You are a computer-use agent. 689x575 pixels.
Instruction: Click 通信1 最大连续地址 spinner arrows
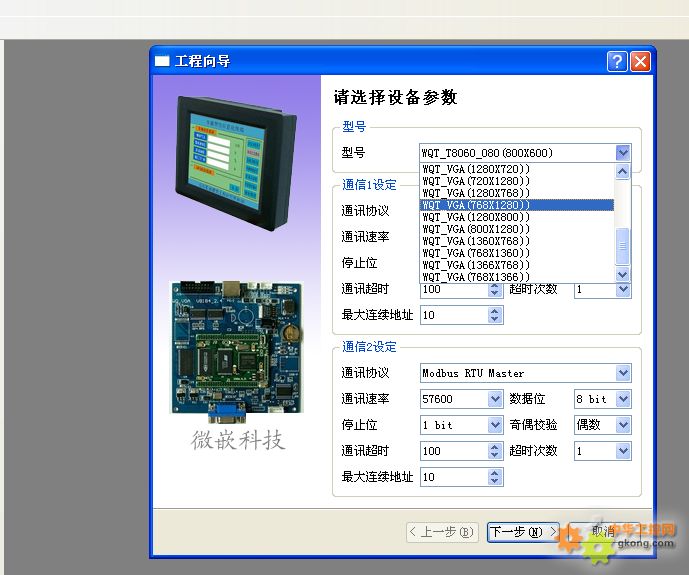click(x=495, y=315)
